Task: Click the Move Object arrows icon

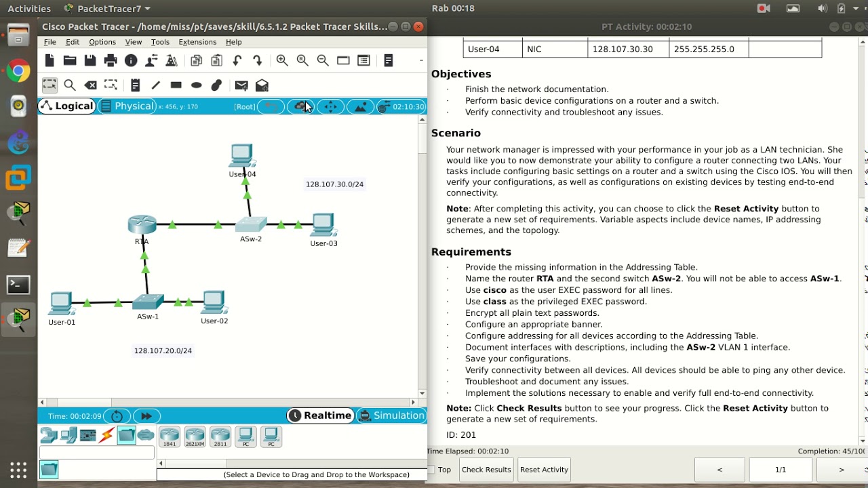Action: tap(330, 106)
